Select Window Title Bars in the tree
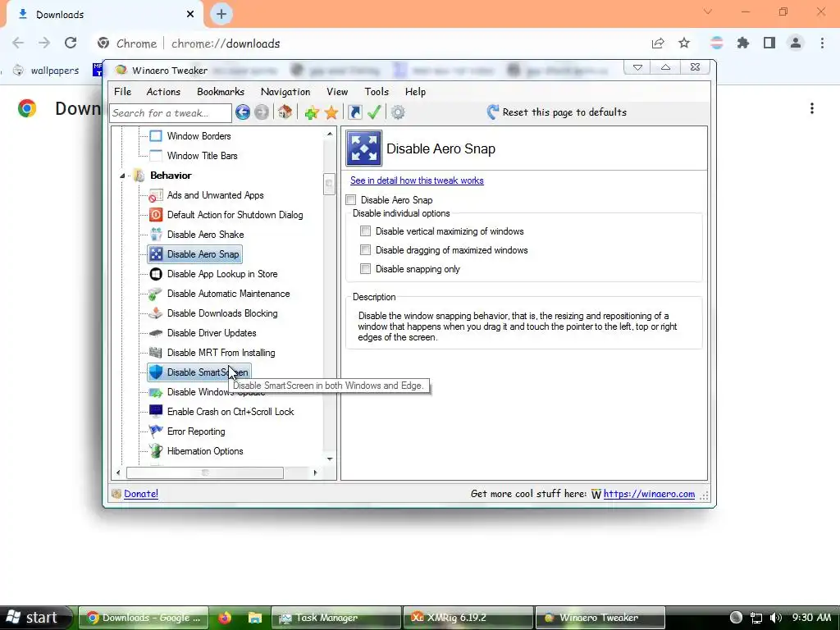The height and width of the screenshot is (630, 840). (x=202, y=156)
